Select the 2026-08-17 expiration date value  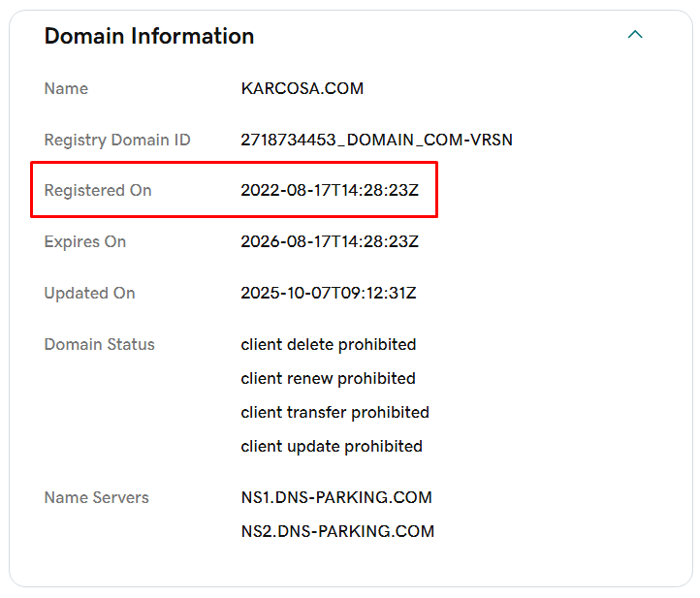(x=329, y=241)
